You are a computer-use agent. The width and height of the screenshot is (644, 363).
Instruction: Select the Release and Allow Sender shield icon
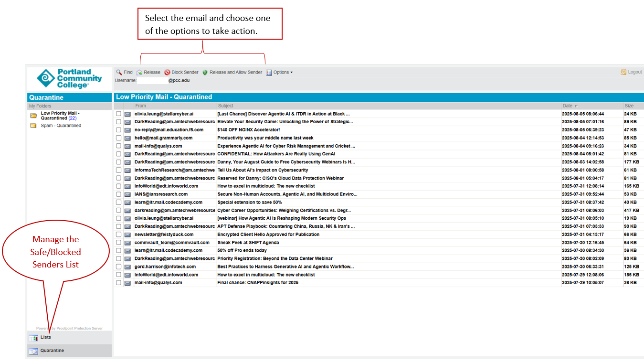point(205,72)
